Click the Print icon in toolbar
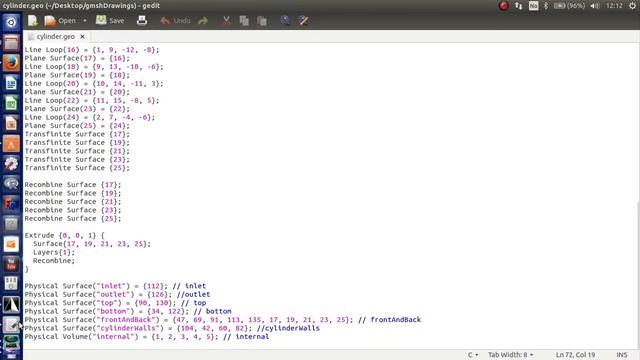Viewport: 640px width, 360px height. (142, 20)
